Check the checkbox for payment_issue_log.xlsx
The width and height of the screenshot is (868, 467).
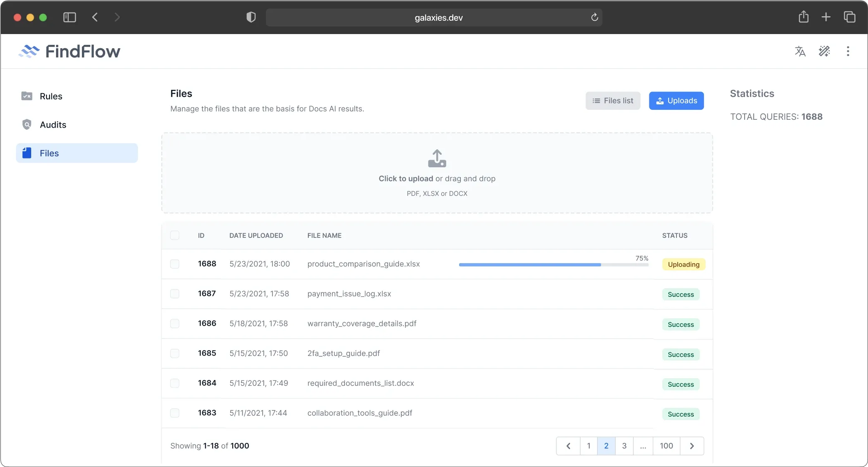coord(175,294)
